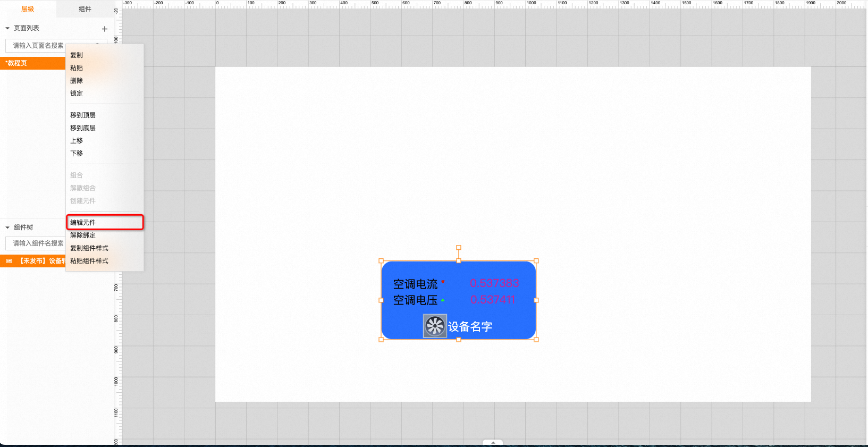Choose 复制组件样式 from the context menu
The height and width of the screenshot is (447, 868).
point(105,248)
